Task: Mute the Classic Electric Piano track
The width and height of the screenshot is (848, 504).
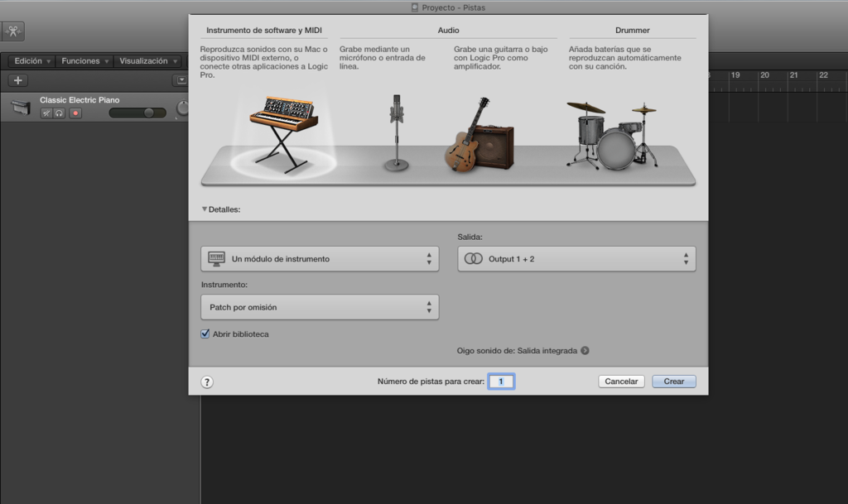Action: (x=46, y=113)
